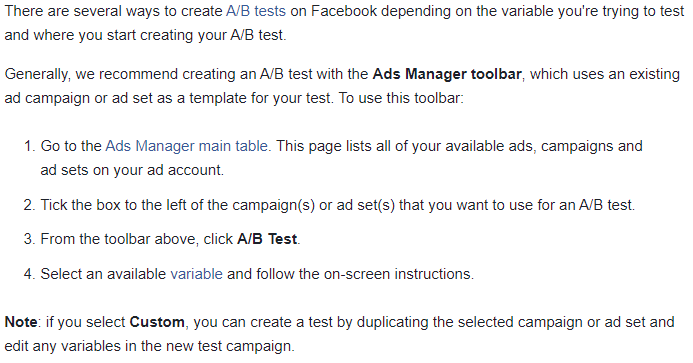Open the 'A/B tests' hyperlink
The width and height of the screenshot is (693, 363).
tap(256, 11)
